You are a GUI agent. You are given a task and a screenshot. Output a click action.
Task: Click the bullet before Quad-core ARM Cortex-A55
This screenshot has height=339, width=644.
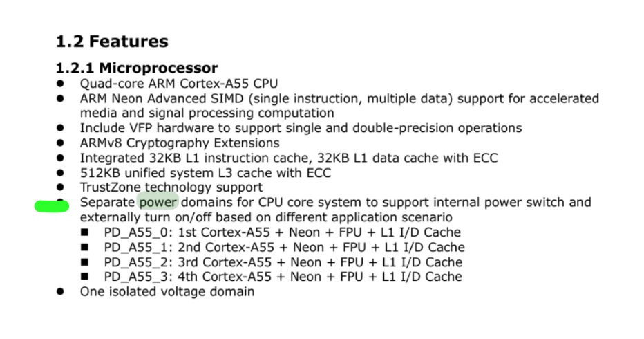pos(60,84)
